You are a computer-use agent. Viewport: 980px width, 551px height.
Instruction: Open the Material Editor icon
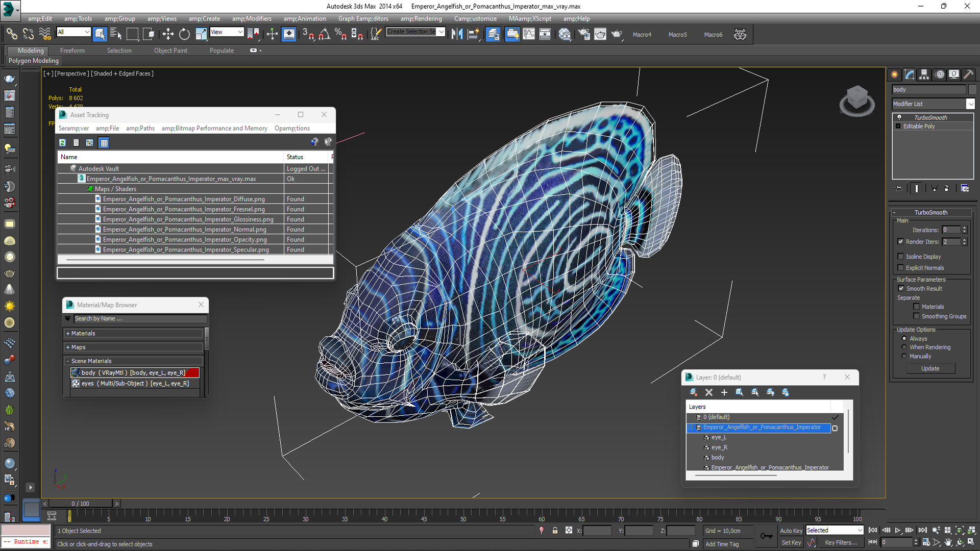click(565, 34)
